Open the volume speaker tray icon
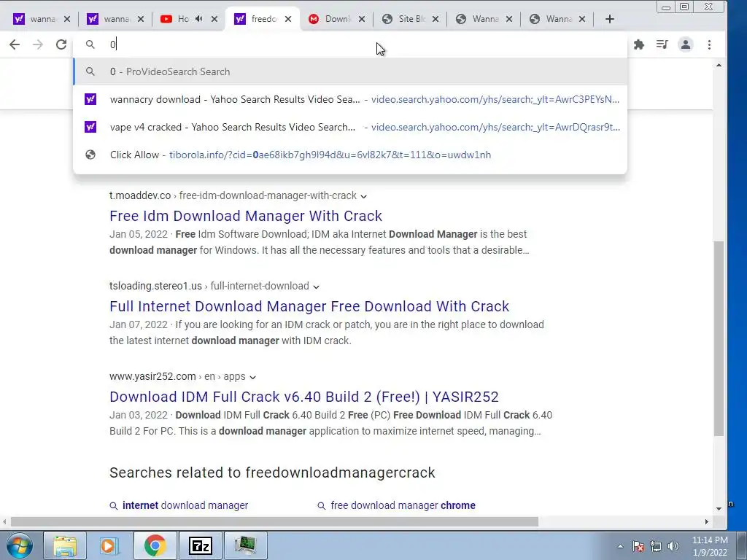The height and width of the screenshot is (560, 747). (673, 546)
